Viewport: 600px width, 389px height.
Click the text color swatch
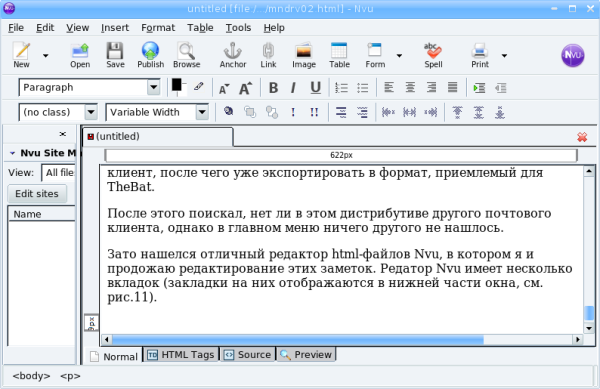177,85
